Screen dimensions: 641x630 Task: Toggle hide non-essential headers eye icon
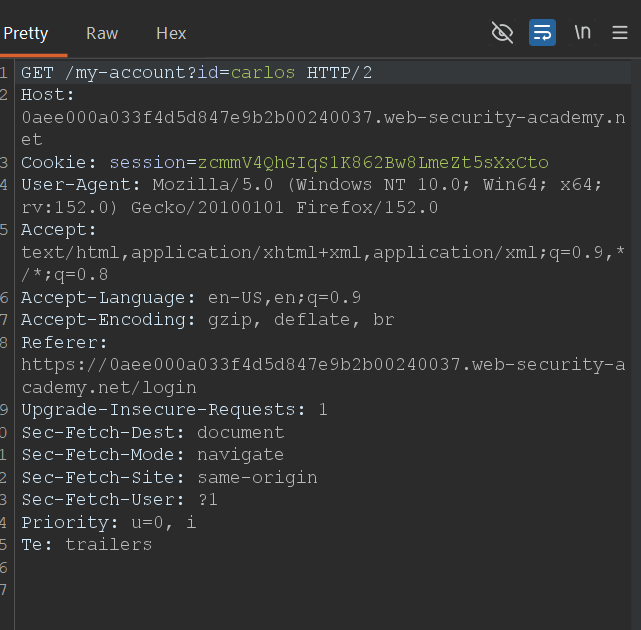(x=502, y=32)
